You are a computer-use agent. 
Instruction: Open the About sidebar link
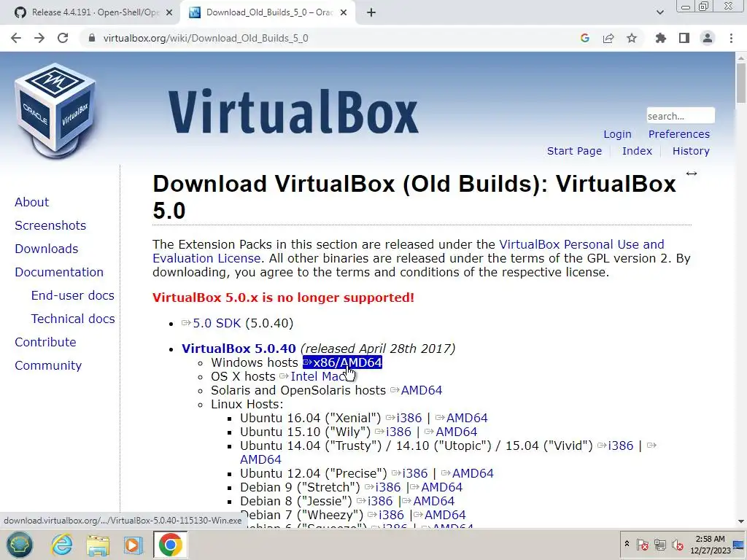point(32,202)
